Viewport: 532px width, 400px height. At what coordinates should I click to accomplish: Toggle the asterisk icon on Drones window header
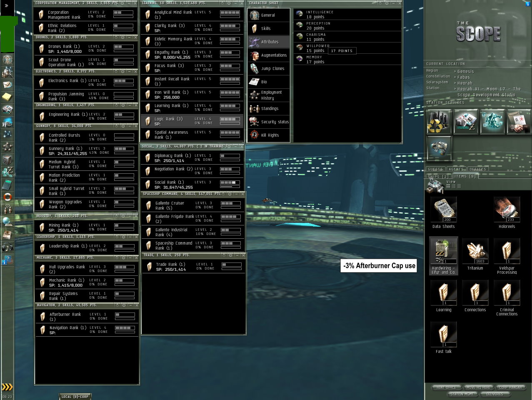pyautogui.click(x=116, y=37)
